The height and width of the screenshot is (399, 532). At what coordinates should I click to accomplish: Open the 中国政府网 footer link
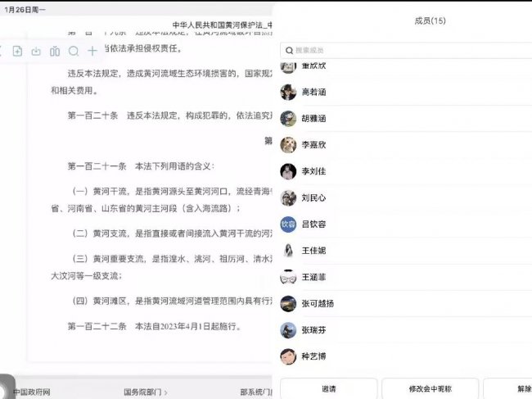pos(32,392)
